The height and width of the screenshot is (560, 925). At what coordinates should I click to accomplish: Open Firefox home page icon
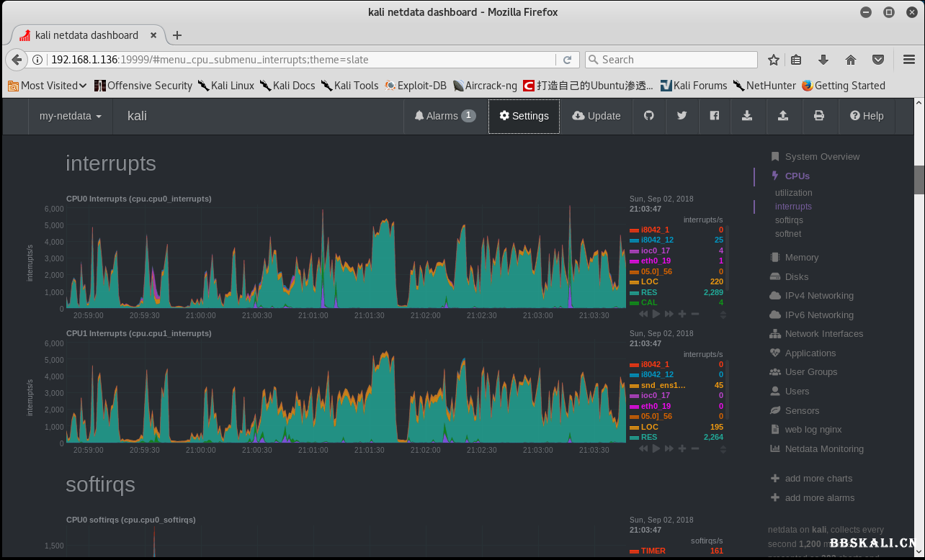point(851,60)
